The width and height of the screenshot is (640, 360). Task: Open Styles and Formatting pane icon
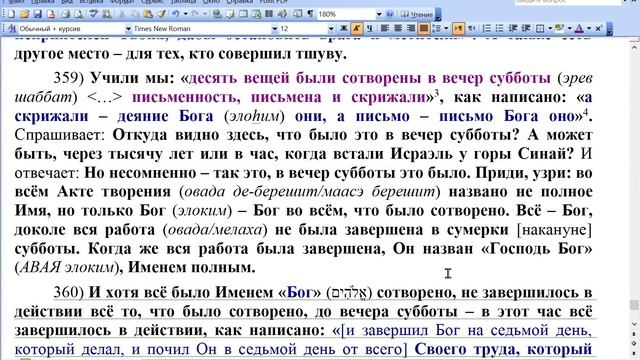point(12,29)
